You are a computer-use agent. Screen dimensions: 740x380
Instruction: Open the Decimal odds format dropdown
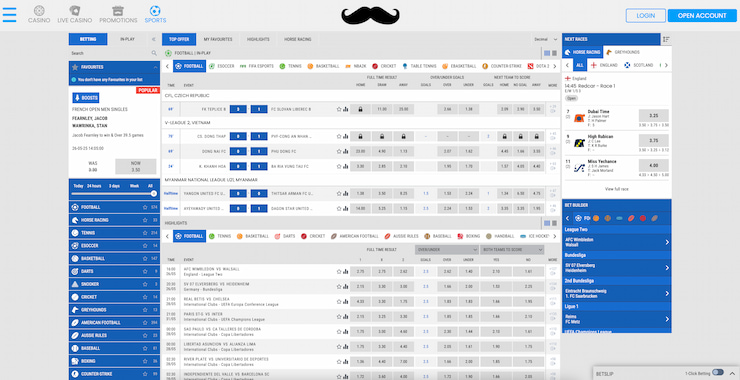click(x=546, y=39)
